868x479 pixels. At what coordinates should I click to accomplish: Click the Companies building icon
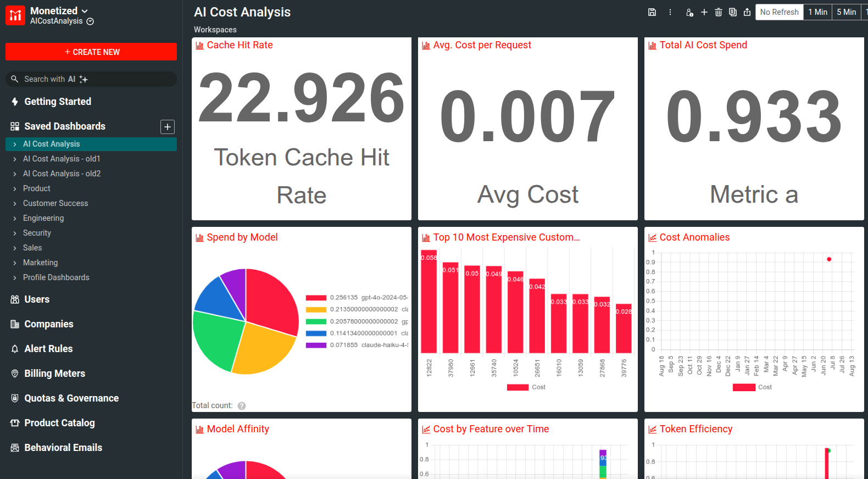[15, 324]
